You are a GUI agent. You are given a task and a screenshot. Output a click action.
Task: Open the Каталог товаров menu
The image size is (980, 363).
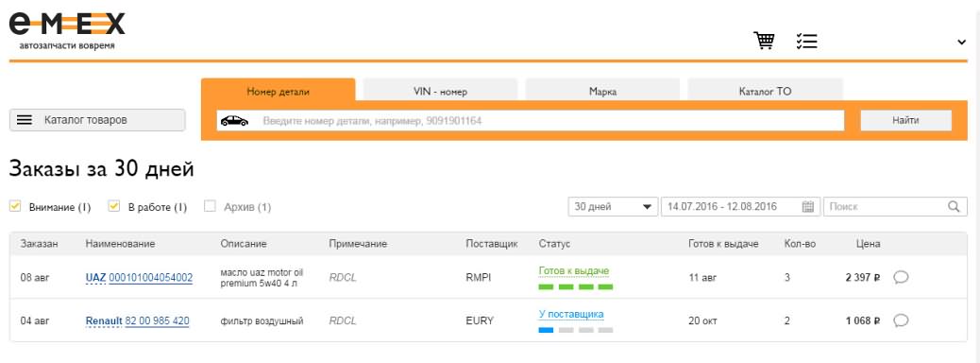click(97, 120)
